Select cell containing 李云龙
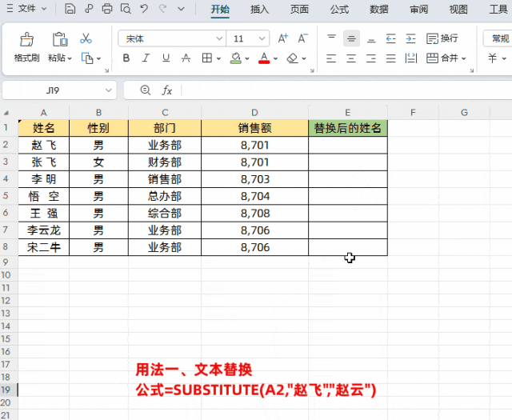 click(x=44, y=230)
